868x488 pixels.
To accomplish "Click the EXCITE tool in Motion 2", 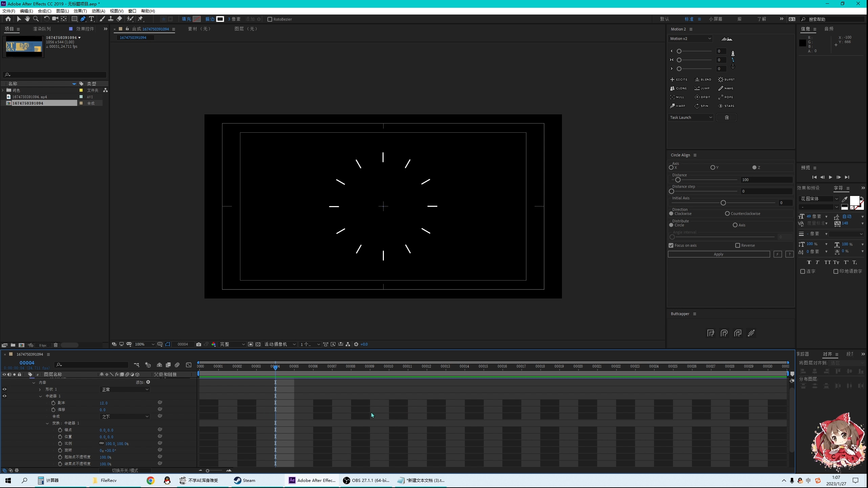I will click(x=679, y=80).
